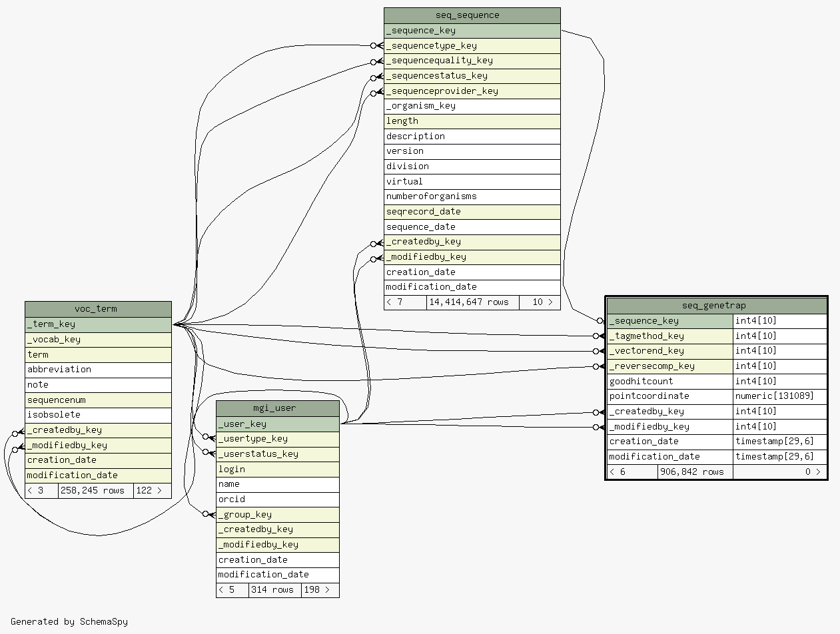Select the sequencenum column in voc_term
Screen dimensions: 840x634
98,400
